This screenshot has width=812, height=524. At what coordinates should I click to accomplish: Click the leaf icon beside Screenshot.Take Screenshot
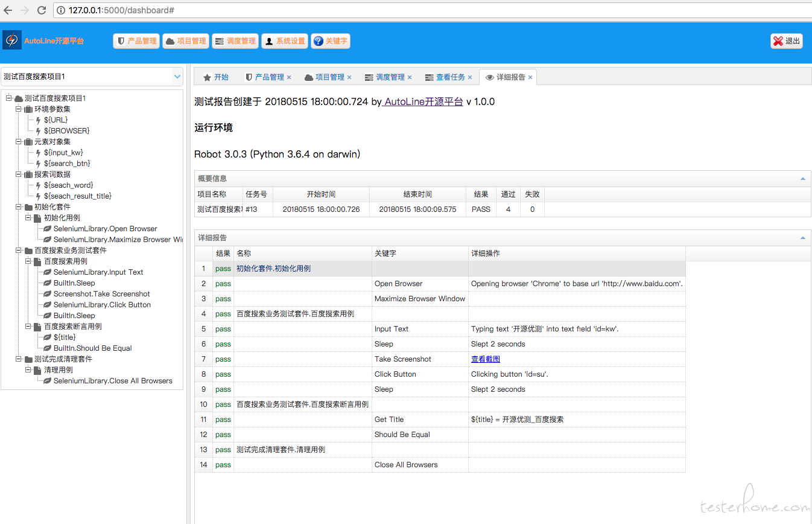point(47,294)
